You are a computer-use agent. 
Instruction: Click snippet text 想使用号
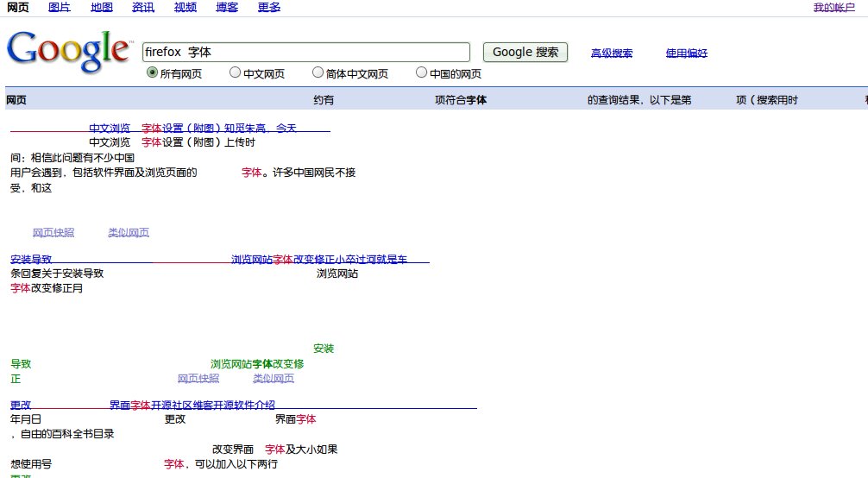coord(31,464)
